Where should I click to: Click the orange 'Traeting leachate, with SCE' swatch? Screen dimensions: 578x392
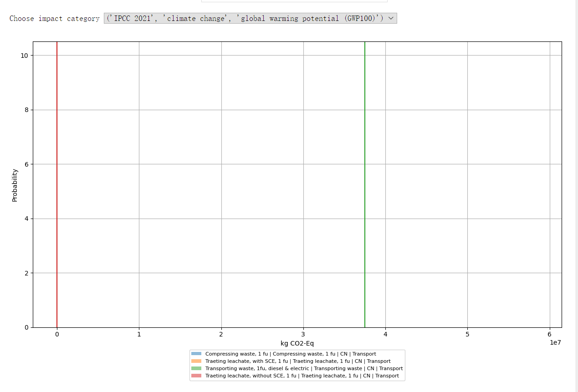(x=196, y=361)
